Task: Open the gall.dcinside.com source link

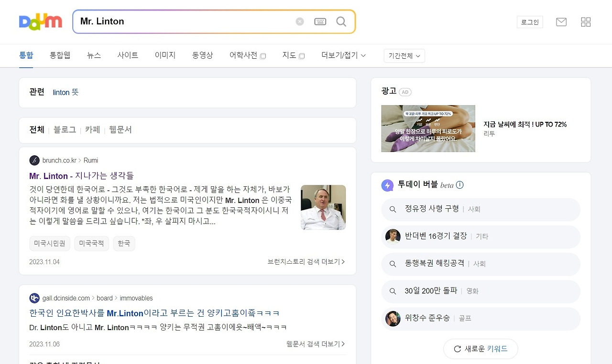Action: tap(66, 298)
